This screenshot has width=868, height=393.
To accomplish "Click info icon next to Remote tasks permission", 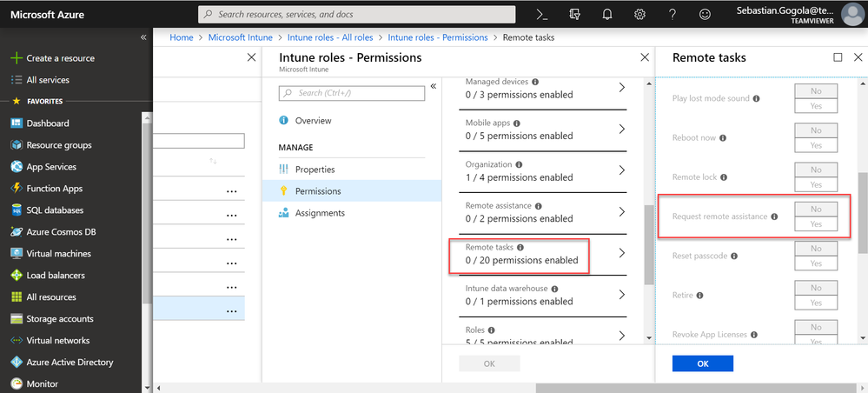I will click(x=520, y=247).
